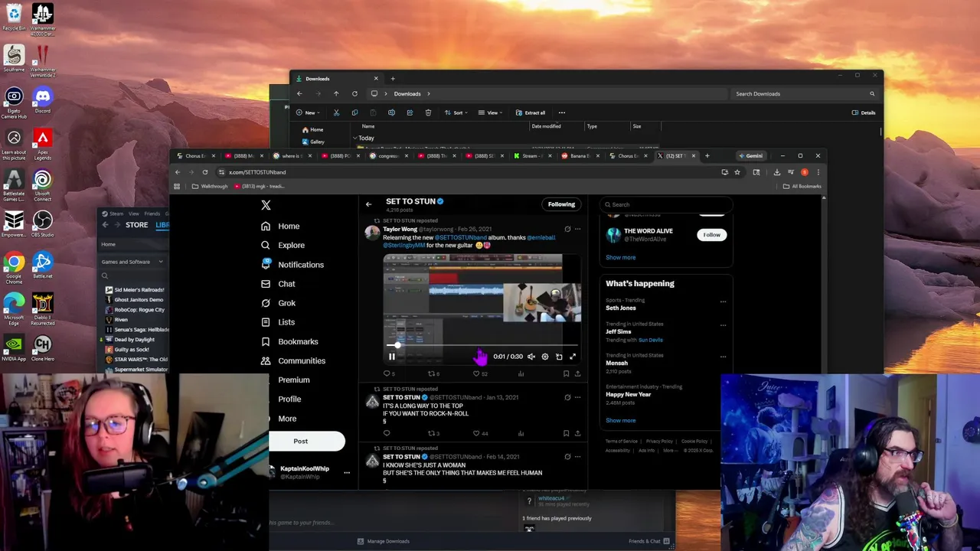This screenshot has width=980, height=551.
Task: Show more suggested accounts to follow
Action: (620, 257)
